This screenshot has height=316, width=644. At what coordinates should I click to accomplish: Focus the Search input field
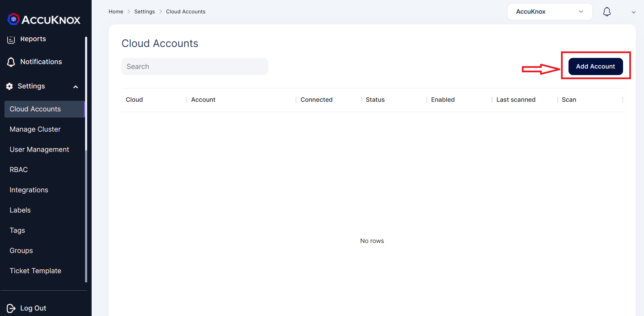pos(195,66)
